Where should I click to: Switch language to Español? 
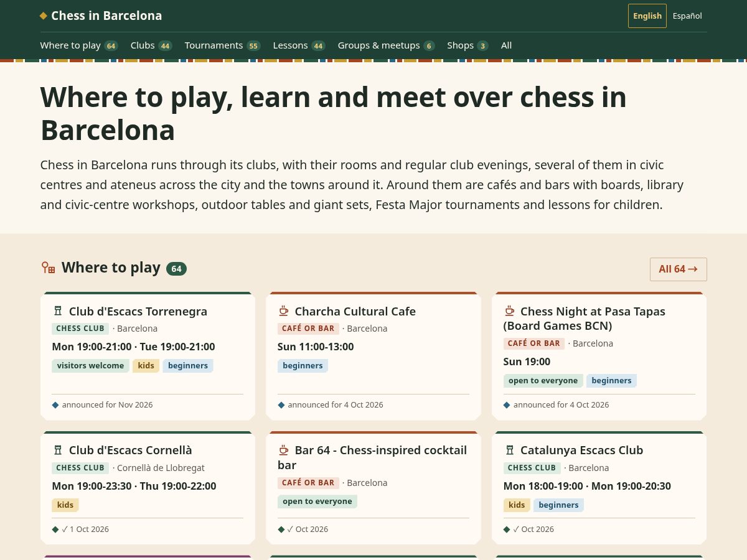687,16
